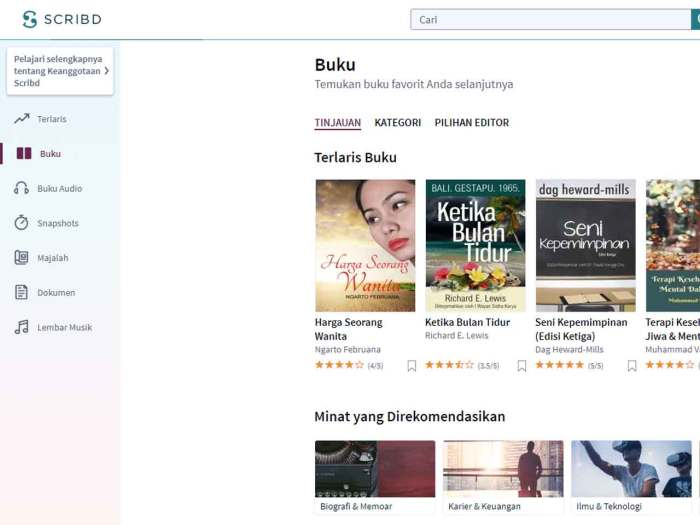Click the Cari search field
700x525 pixels.
pos(550,20)
